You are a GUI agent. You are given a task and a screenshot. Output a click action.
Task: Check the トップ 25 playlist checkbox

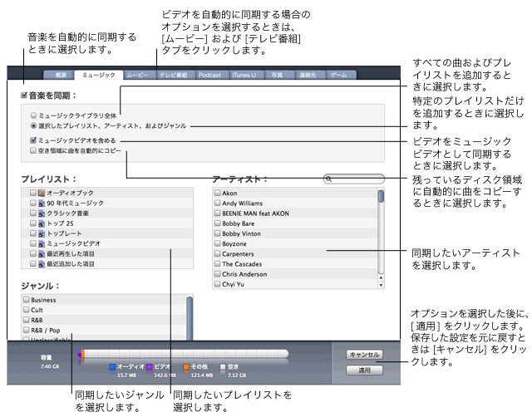pyautogui.click(x=33, y=223)
